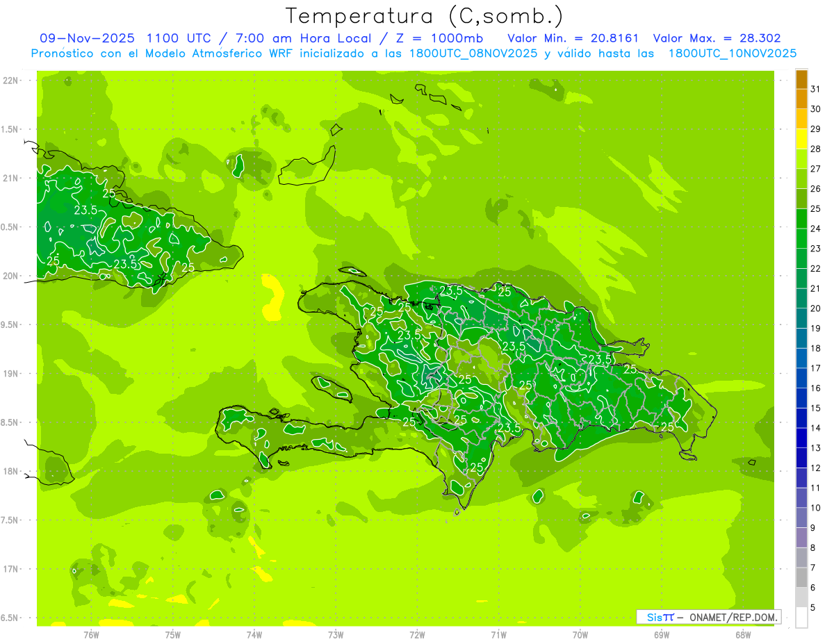Click the legend value '25'
The image size is (834, 644).
click(x=815, y=208)
